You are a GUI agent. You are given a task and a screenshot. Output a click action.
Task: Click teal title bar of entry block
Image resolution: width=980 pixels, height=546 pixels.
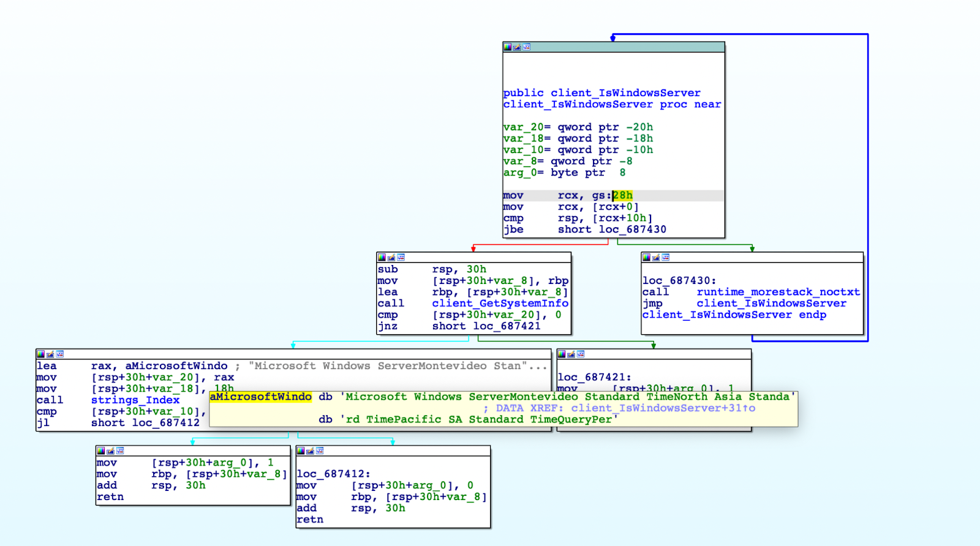[614, 47]
